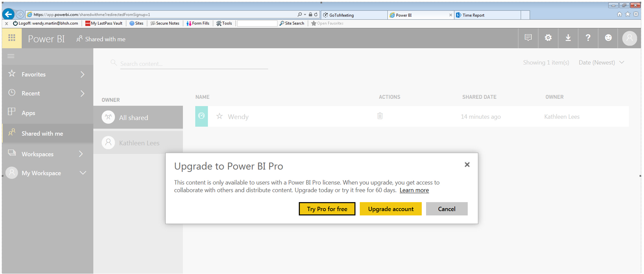Open the Wendy dashboard tile icon
The height and width of the screenshot is (274, 644).
202,116
